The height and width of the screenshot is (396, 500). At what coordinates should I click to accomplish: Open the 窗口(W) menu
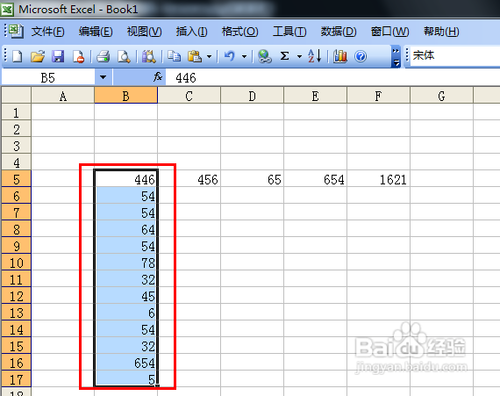(x=390, y=32)
